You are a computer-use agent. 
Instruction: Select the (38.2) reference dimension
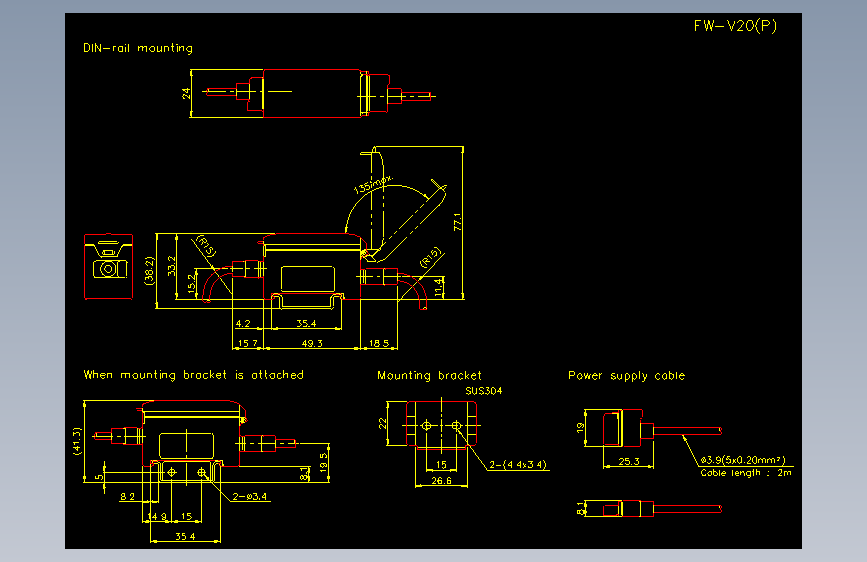point(149,270)
